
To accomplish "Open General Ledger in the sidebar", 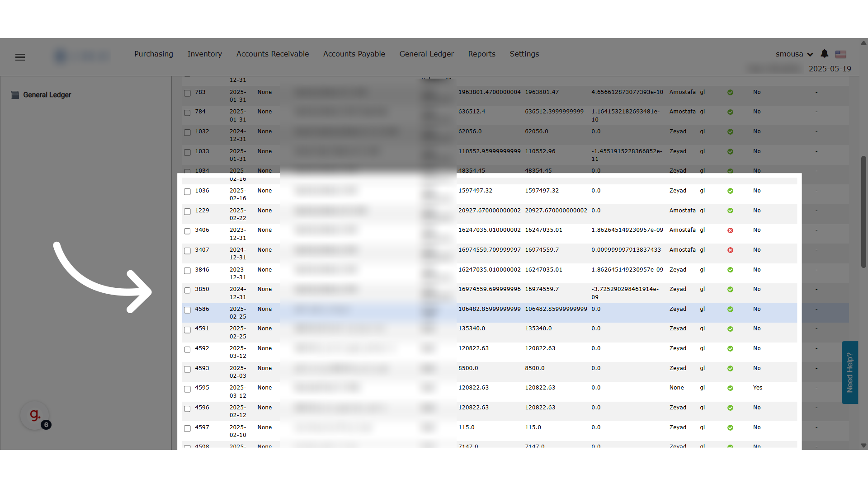I will pyautogui.click(x=47, y=95).
